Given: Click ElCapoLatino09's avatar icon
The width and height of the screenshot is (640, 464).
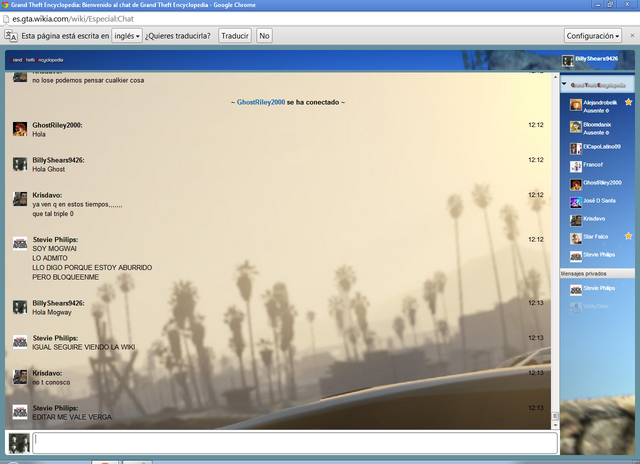Looking at the screenshot, I should tap(576, 149).
